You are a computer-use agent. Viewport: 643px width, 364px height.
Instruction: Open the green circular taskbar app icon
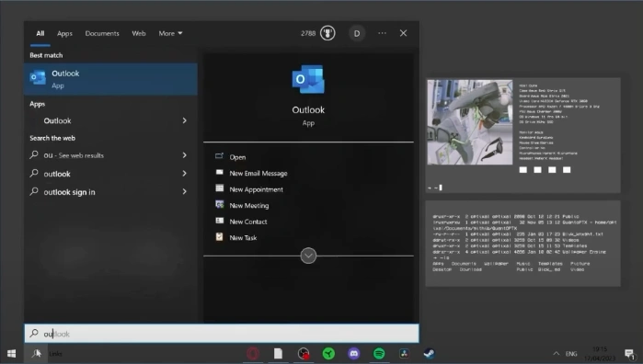[x=328, y=353]
